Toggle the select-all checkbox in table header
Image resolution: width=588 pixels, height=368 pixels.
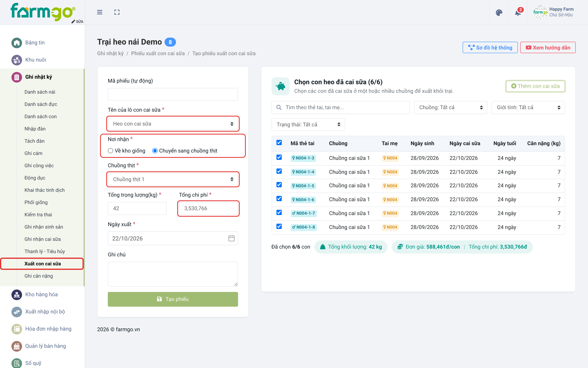point(279,143)
